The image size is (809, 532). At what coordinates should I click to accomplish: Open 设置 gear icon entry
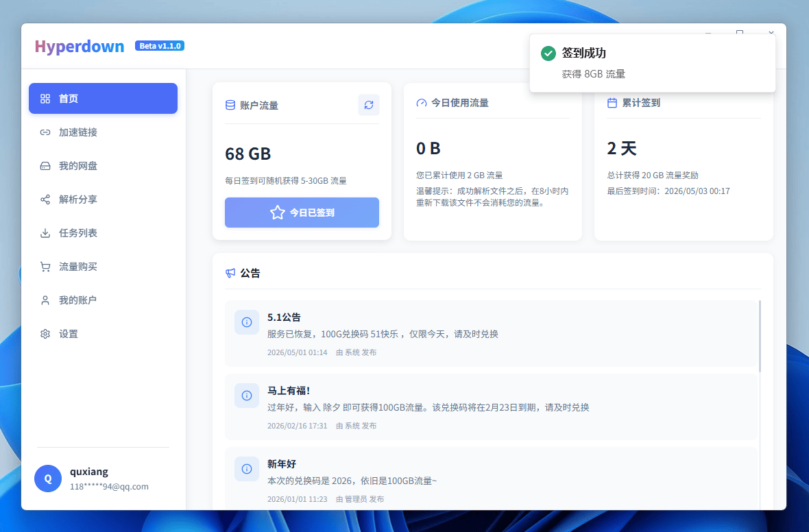pyautogui.click(x=45, y=334)
